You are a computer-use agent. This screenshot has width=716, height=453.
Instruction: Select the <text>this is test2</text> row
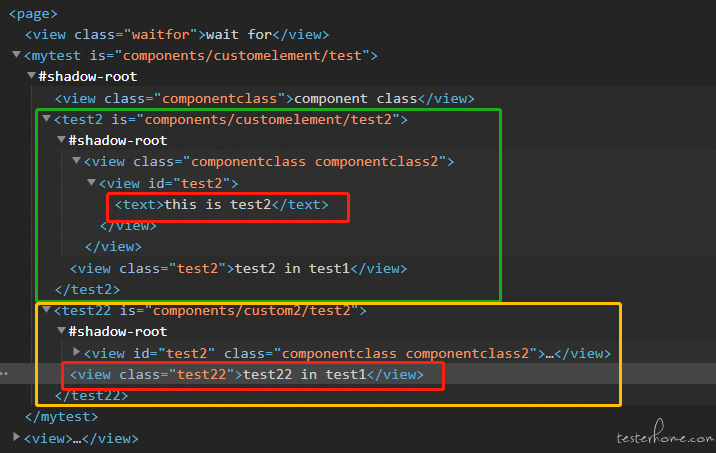[221, 205]
